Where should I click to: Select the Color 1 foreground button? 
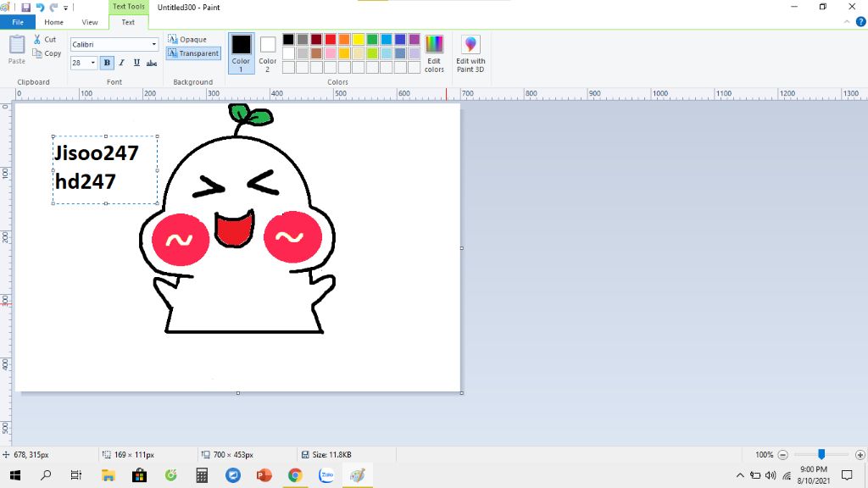[241, 53]
